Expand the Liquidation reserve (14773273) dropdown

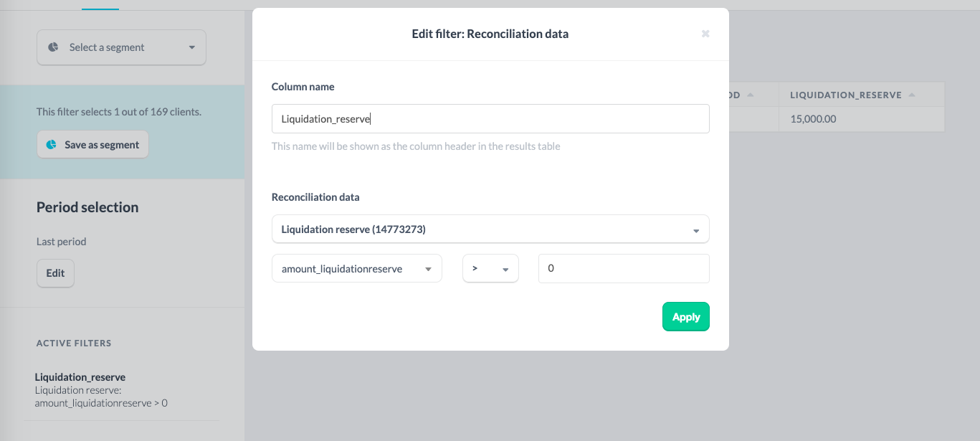click(490, 229)
